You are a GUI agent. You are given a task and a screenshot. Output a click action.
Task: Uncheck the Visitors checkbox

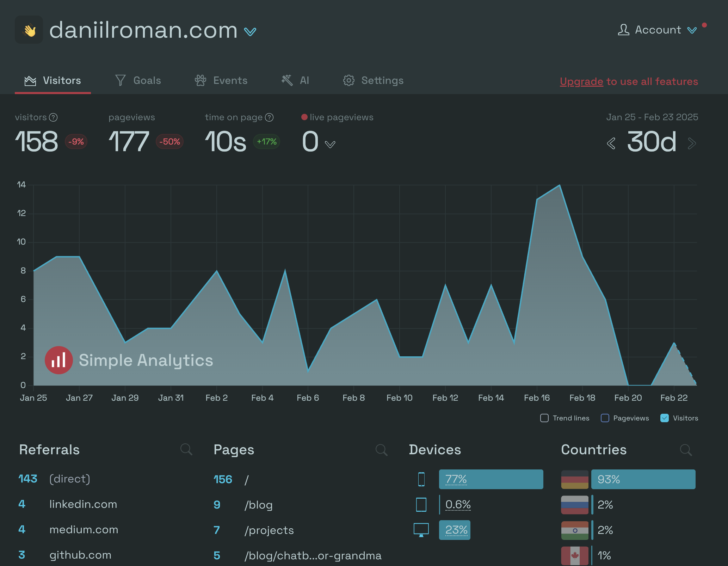pos(665,418)
